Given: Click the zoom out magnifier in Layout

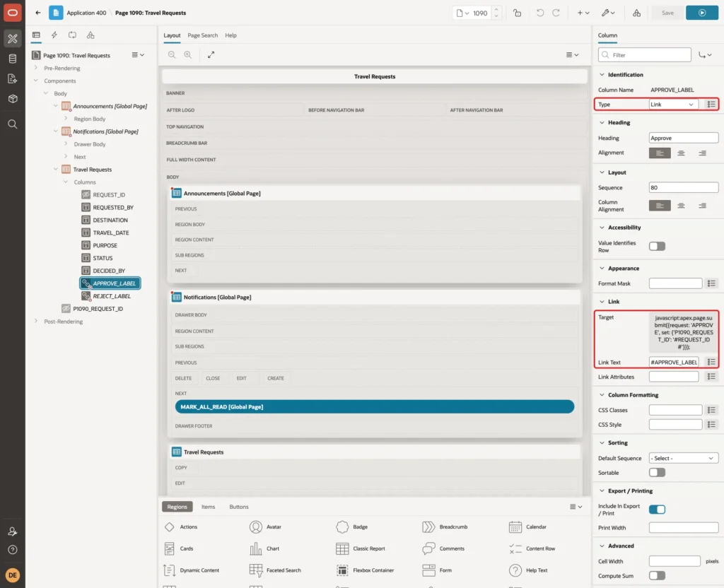Looking at the screenshot, I should click(x=172, y=54).
